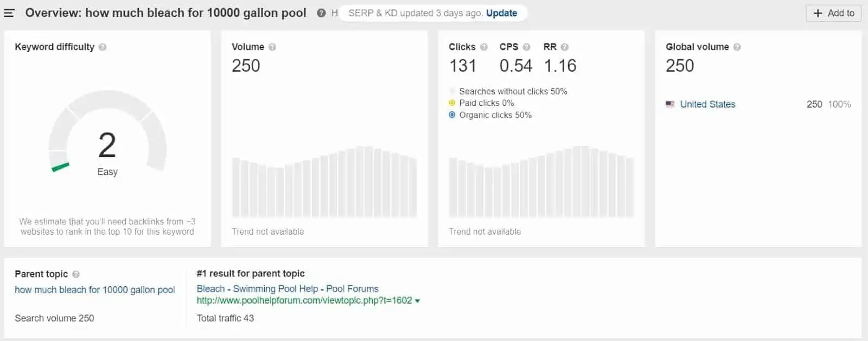Click the CPS help icon
Screen dimensions: 868x341
point(526,47)
